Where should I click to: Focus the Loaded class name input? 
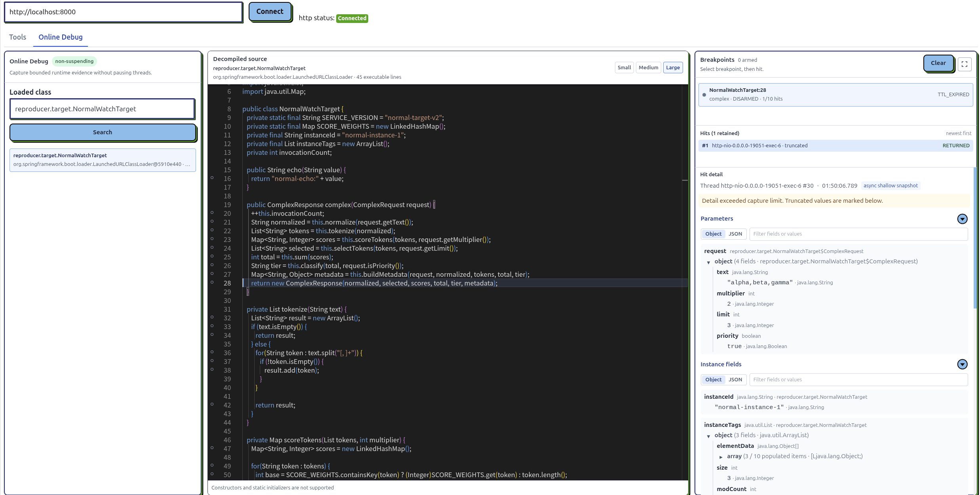tap(102, 109)
